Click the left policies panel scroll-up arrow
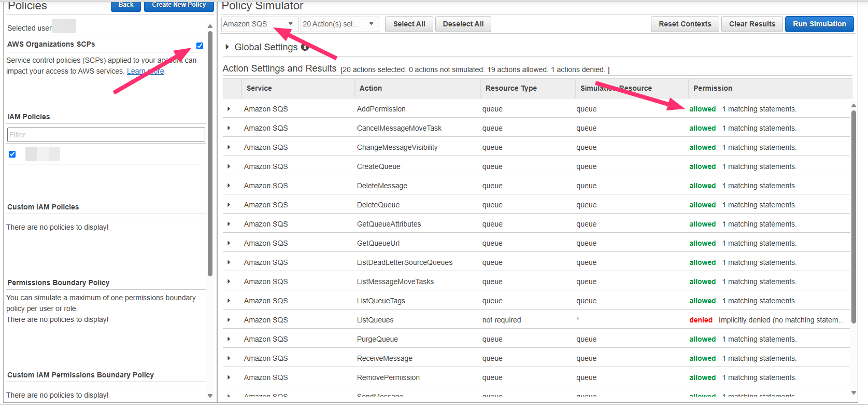868x408 pixels. tap(210, 26)
